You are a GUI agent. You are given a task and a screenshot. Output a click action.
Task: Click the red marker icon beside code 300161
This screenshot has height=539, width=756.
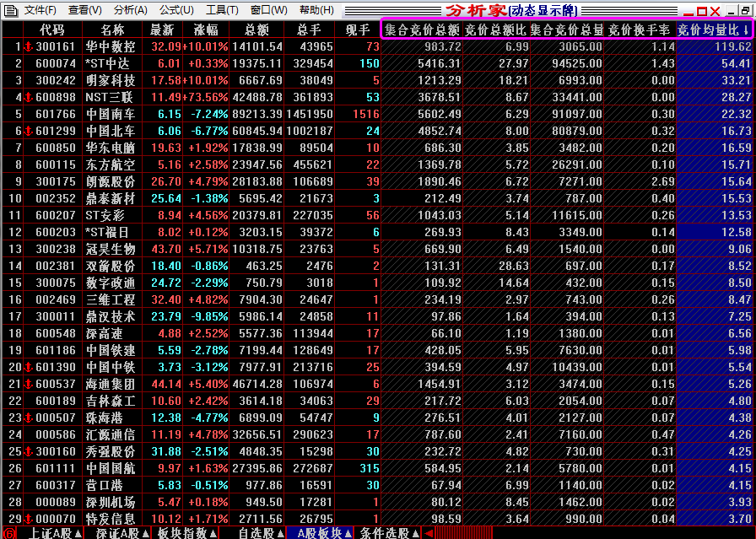coord(29,46)
